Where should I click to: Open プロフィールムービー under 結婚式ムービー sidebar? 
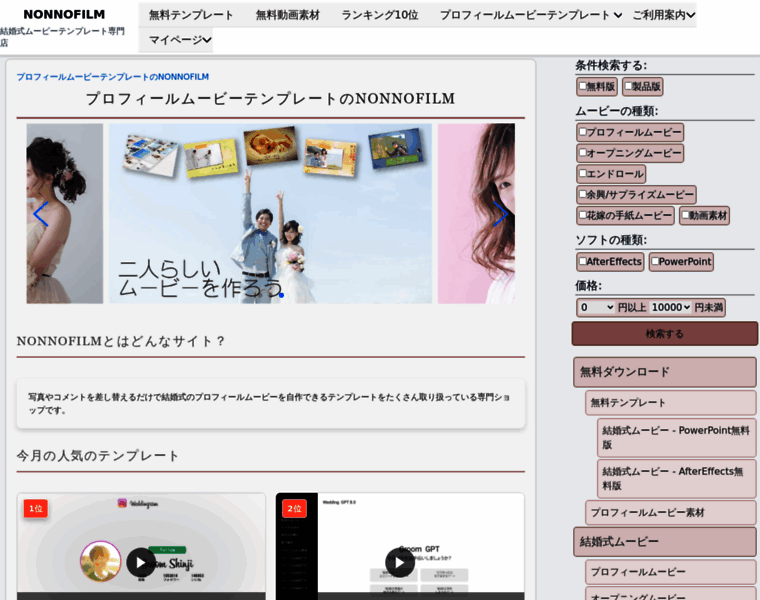670,572
